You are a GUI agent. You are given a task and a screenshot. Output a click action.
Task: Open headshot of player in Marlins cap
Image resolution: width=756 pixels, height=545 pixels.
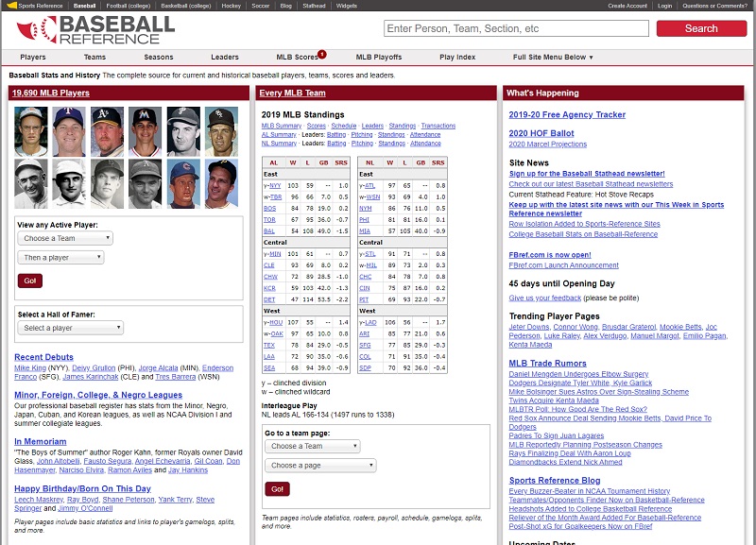click(x=146, y=131)
